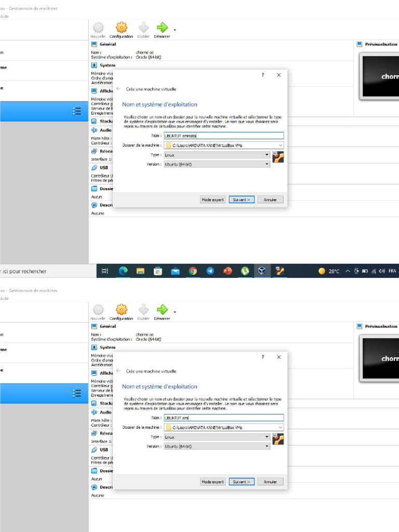This screenshot has width=399, height=532.
Task: Click back arrow in the 'UBUNTUT ami' dialog
Action: pyautogui.click(x=118, y=370)
